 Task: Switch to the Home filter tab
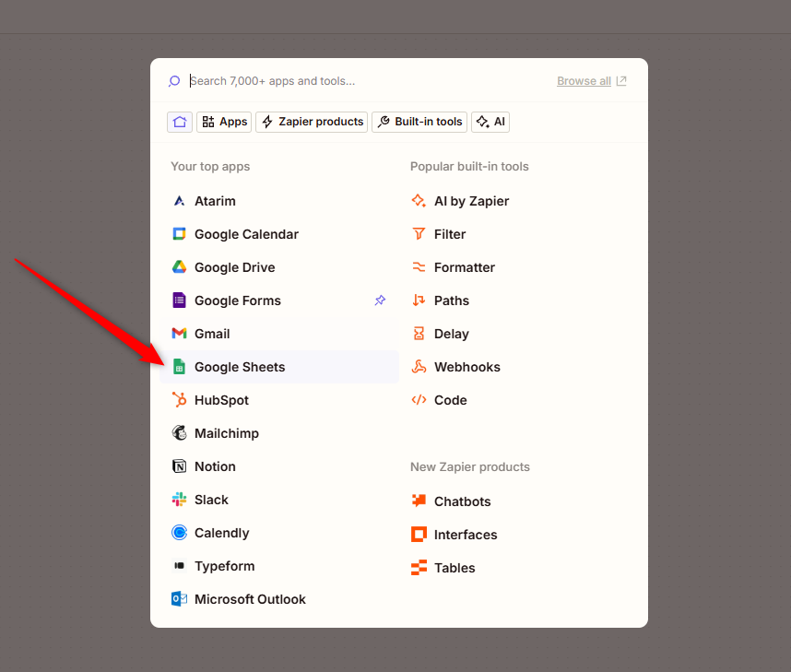(180, 122)
